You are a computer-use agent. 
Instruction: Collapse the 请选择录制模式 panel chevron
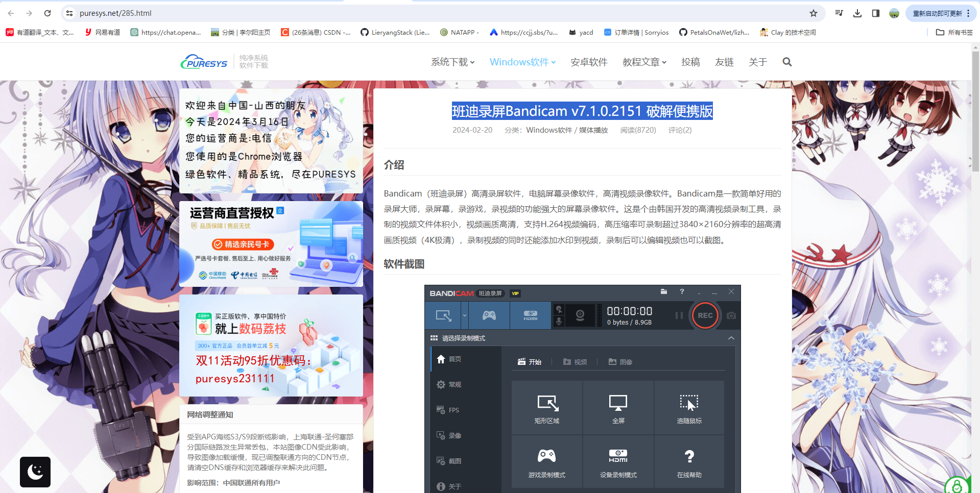point(731,338)
